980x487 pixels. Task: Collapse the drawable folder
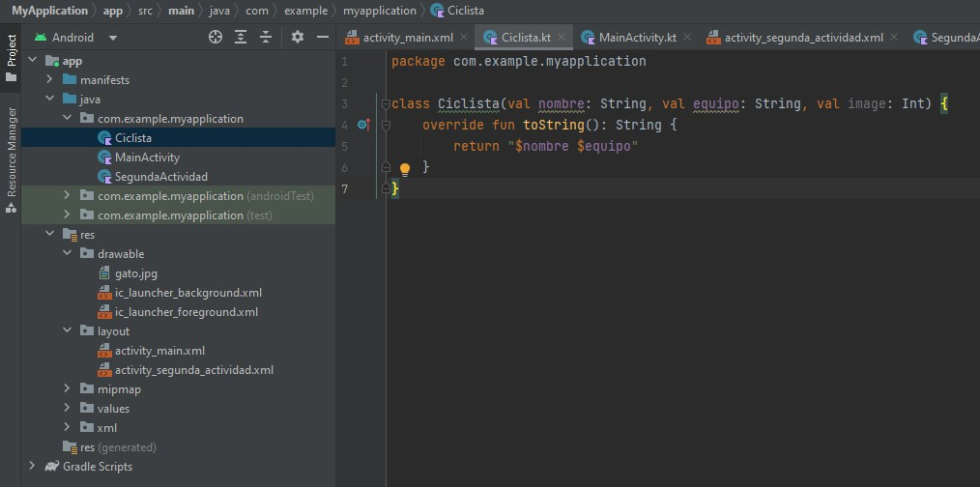[67, 254]
